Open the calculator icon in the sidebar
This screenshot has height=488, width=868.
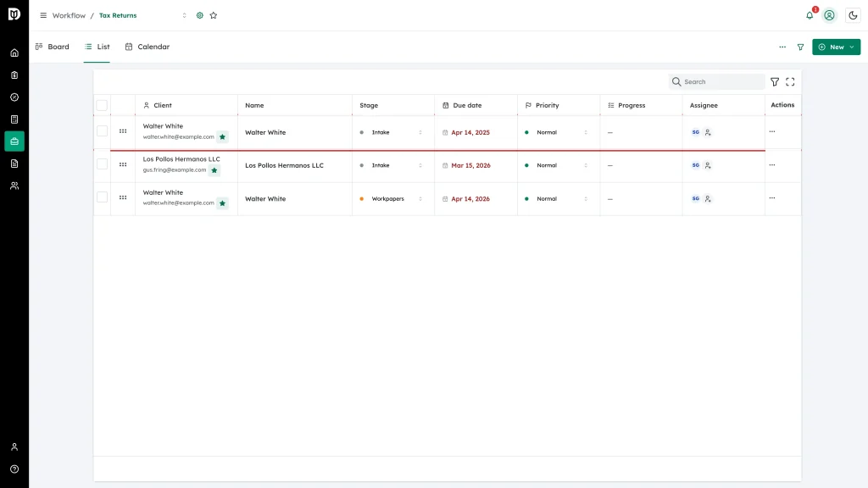(14, 119)
